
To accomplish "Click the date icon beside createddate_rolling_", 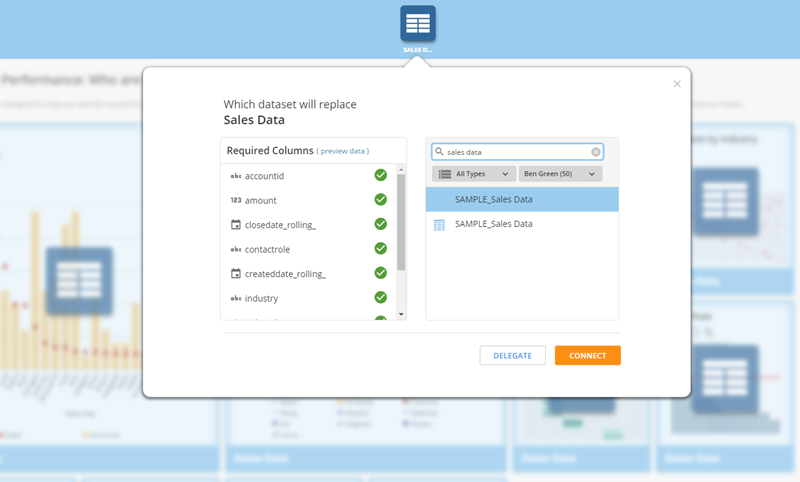I will pyautogui.click(x=236, y=273).
